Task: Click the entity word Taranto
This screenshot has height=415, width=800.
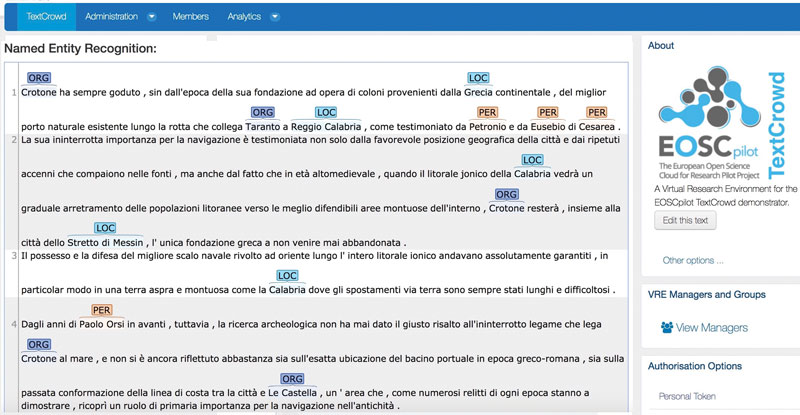Action: [263, 127]
